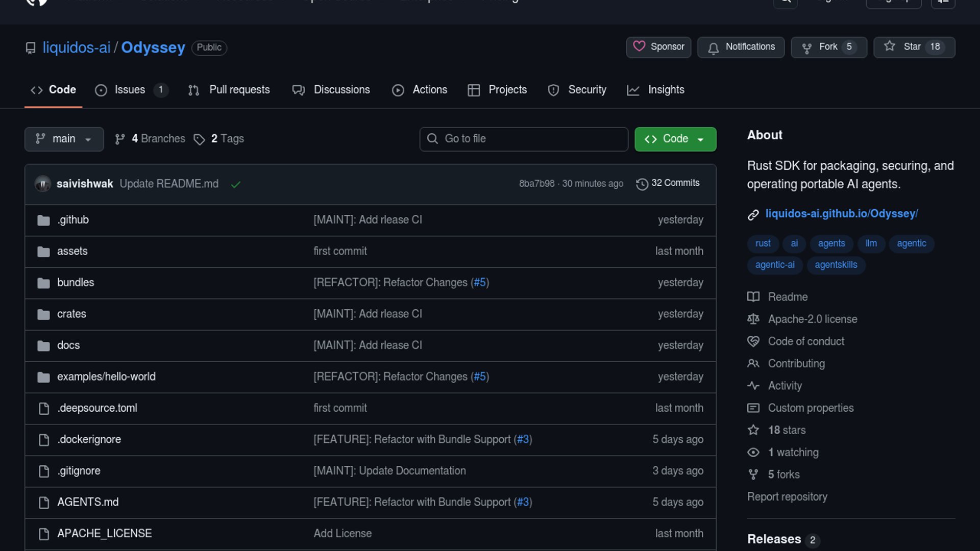This screenshot has width=980, height=551.
Task: Fork the repository via the Fork button
Action: [828, 47]
